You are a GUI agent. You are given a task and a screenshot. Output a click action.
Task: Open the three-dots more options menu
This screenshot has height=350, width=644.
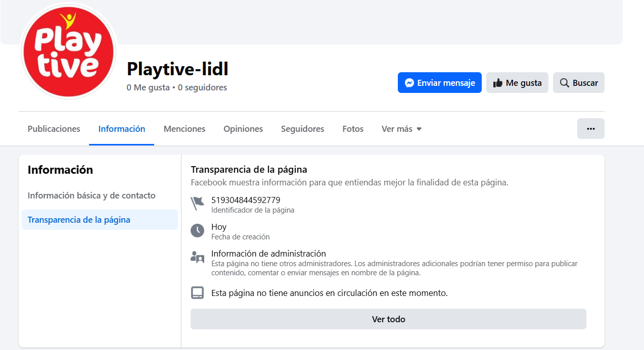point(591,129)
